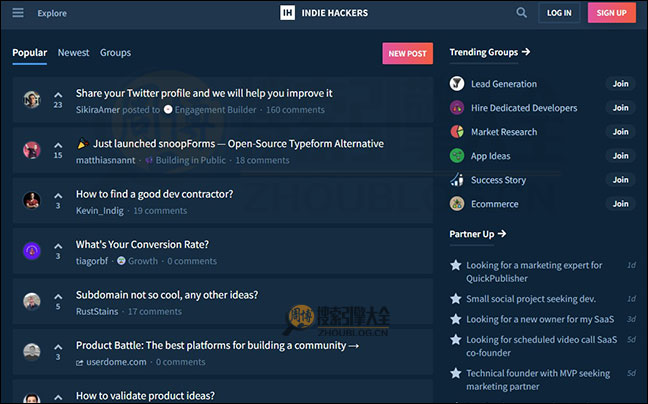Click star icon beside QuickPublisher listing
This screenshot has width=648, height=404.
(x=456, y=265)
